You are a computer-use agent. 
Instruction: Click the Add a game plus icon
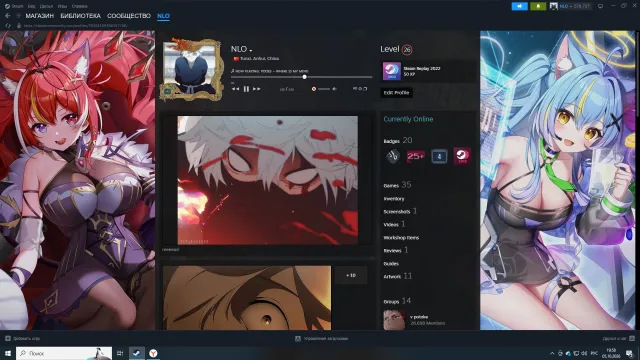click(8, 338)
